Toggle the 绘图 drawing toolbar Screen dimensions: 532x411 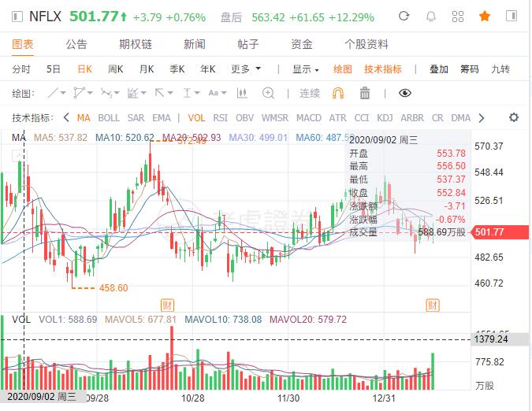(343, 69)
